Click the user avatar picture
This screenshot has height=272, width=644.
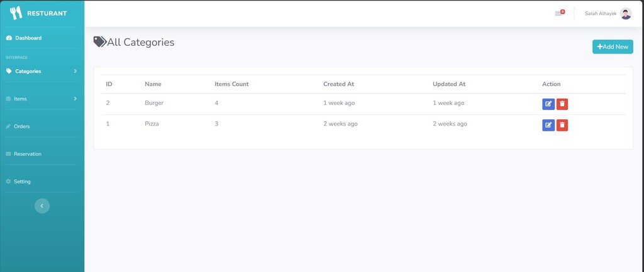625,13
